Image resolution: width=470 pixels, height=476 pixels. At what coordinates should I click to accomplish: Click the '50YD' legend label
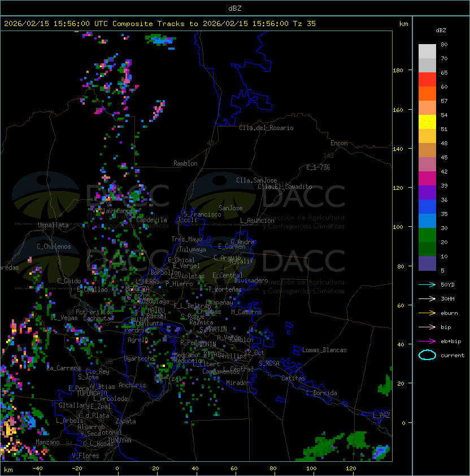[x=447, y=284]
